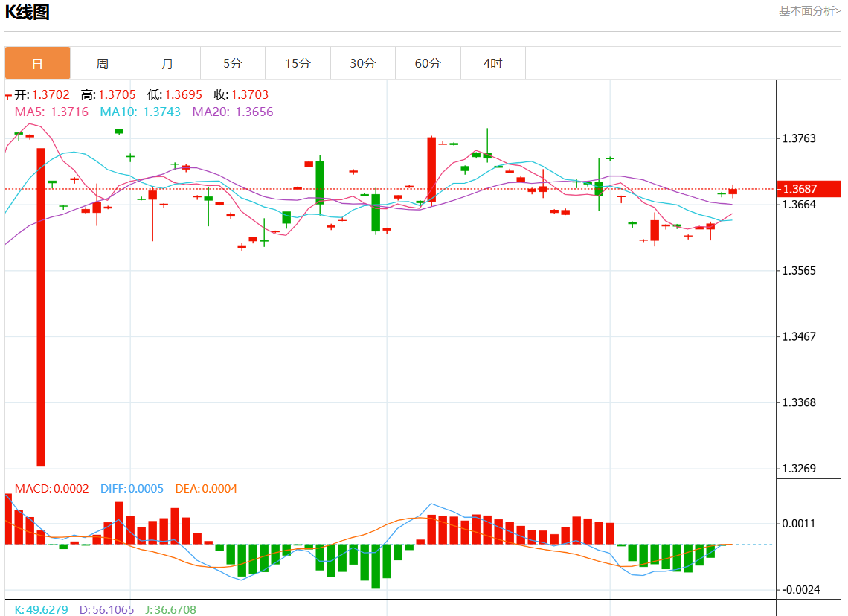The image size is (848, 616).
Task: Click the 1.3467 price axis label
Action: 799,336
